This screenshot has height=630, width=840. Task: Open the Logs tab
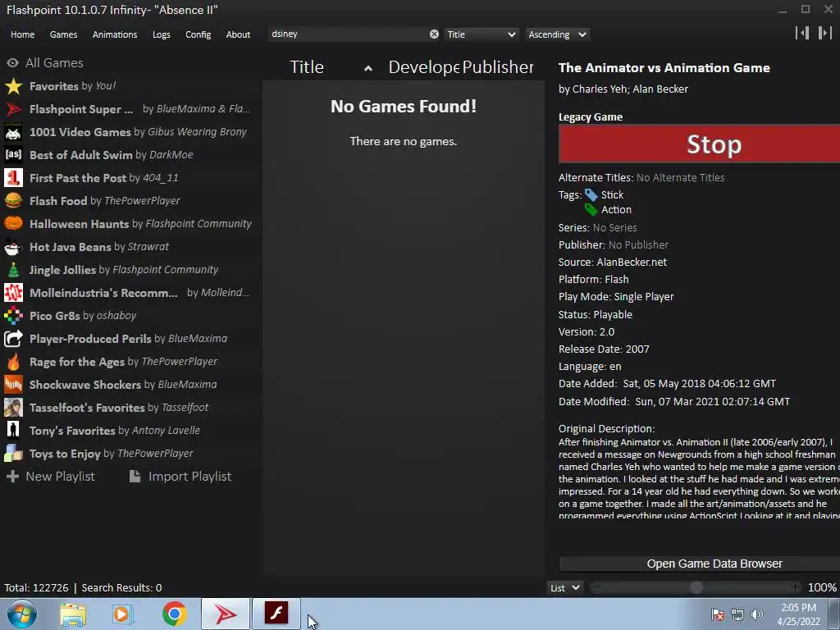coord(162,34)
